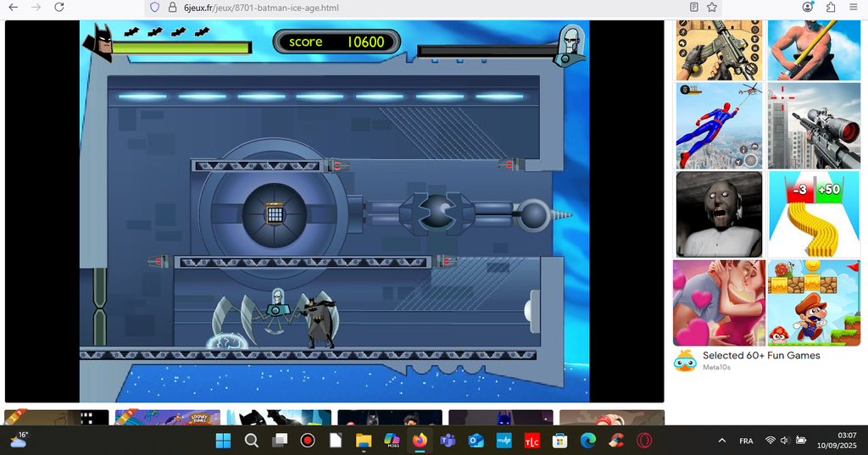Open the Spider-Man game thumbnail
The image size is (868, 455).
tap(719, 125)
